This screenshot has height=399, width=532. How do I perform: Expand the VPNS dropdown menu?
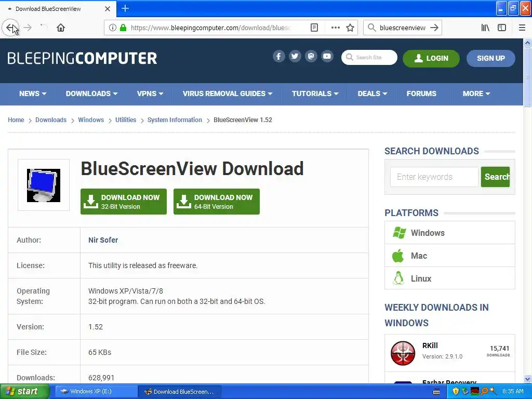click(x=150, y=94)
